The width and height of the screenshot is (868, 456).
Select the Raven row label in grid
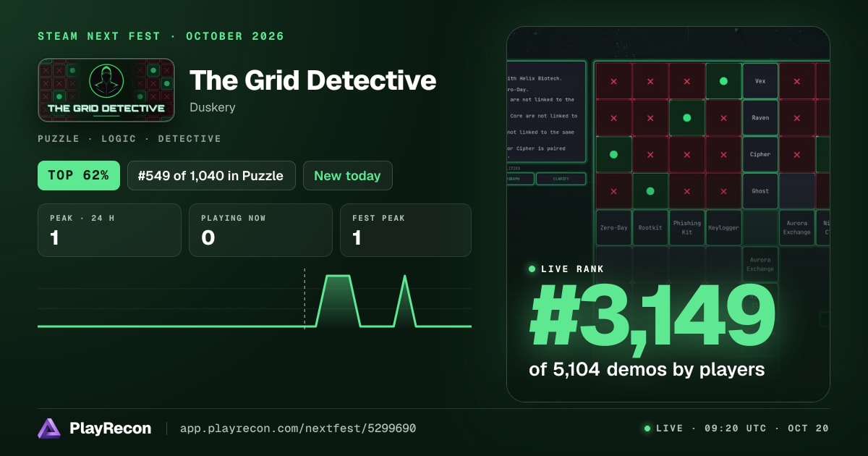pyautogui.click(x=760, y=117)
